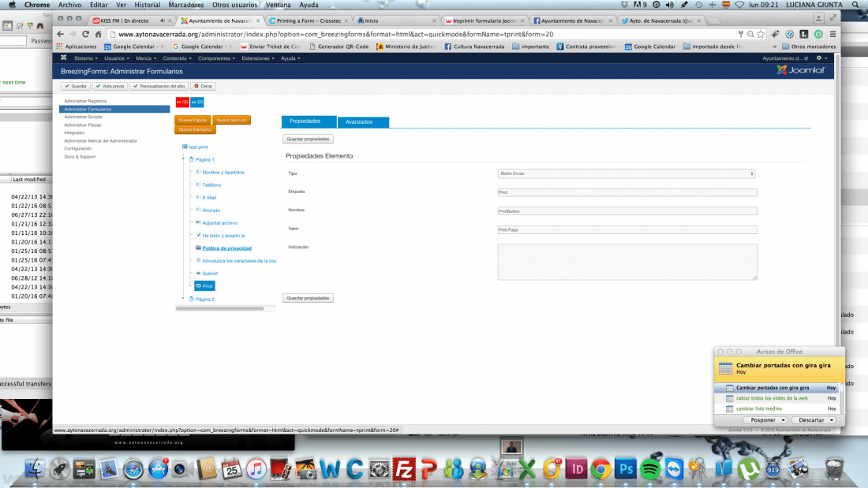Viewport: 868px width, 488px height.
Task: Select the Submit element in the tree
Action: click(210, 274)
